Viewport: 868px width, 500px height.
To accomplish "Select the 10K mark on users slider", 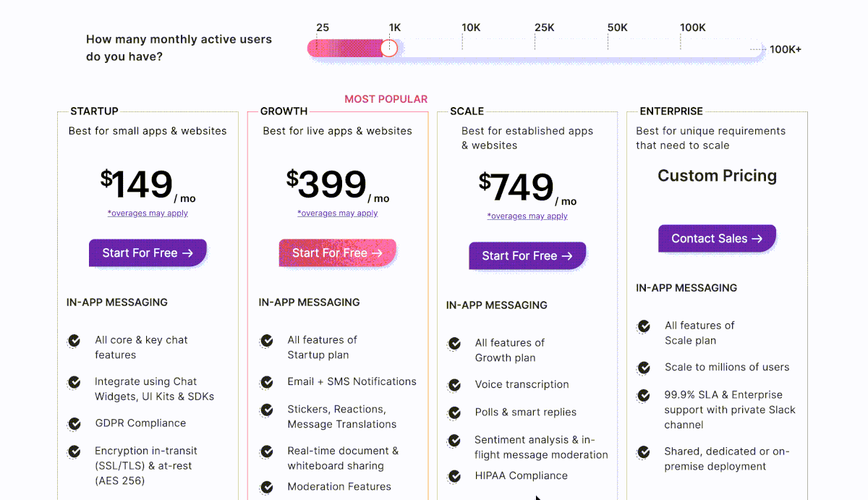I will [471, 27].
